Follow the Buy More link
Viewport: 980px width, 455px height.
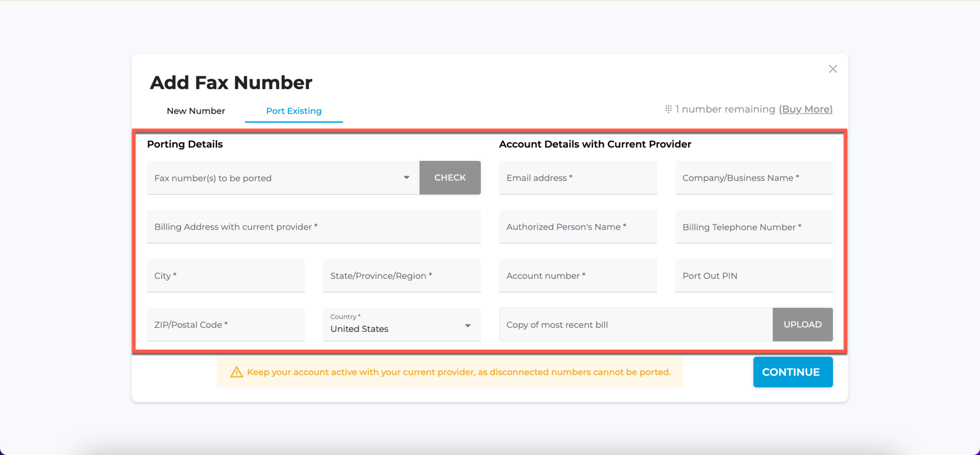(806, 109)
